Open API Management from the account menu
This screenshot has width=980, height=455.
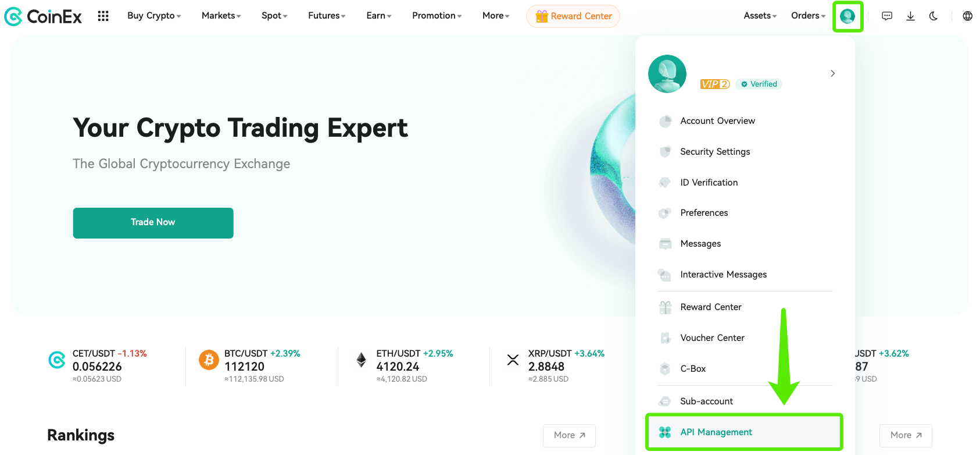point(716,432)
